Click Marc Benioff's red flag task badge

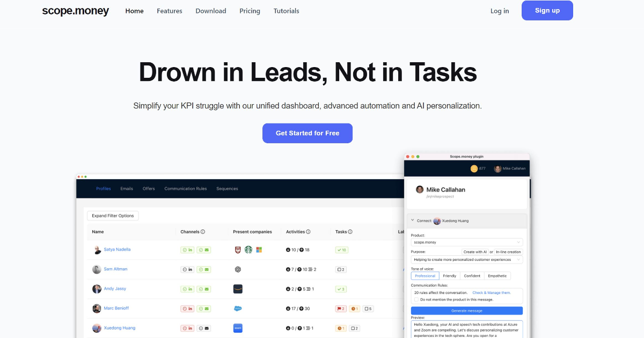(341, 308)
